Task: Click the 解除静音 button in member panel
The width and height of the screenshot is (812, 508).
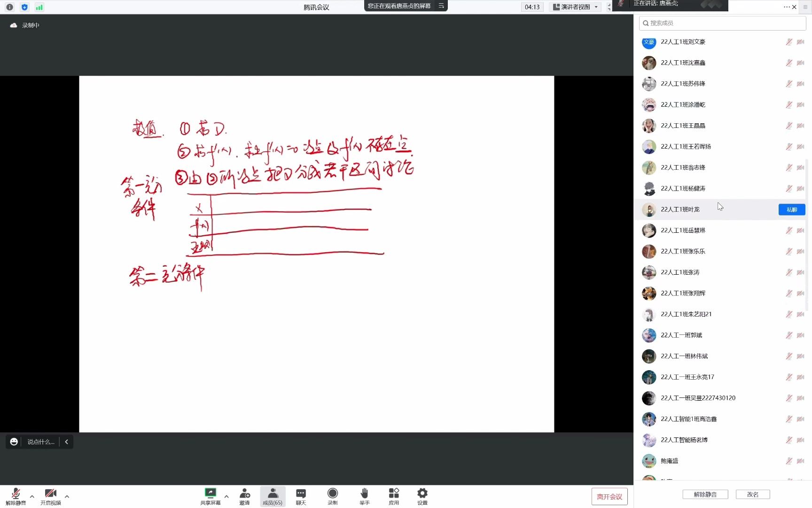Action: (705, 494)
